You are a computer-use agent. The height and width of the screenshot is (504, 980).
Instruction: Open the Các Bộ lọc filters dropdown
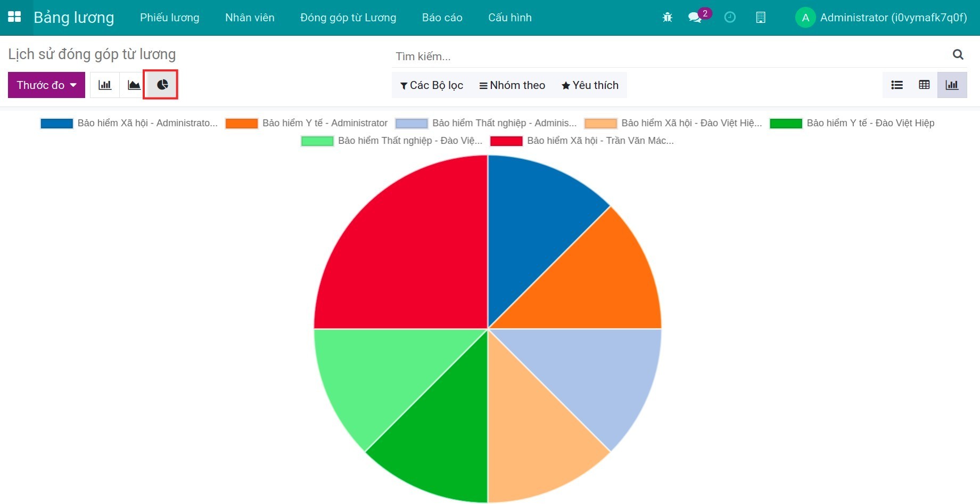click(432, 85)
